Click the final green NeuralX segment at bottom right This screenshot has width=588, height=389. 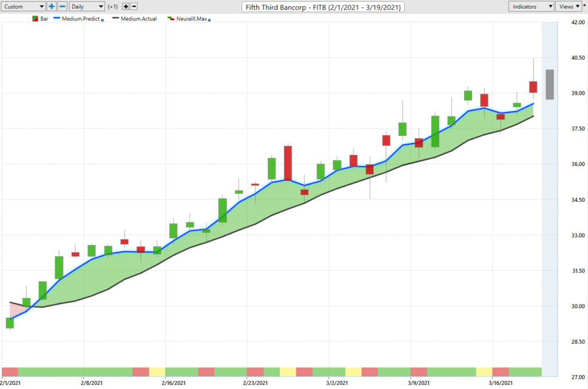(525, 372)
